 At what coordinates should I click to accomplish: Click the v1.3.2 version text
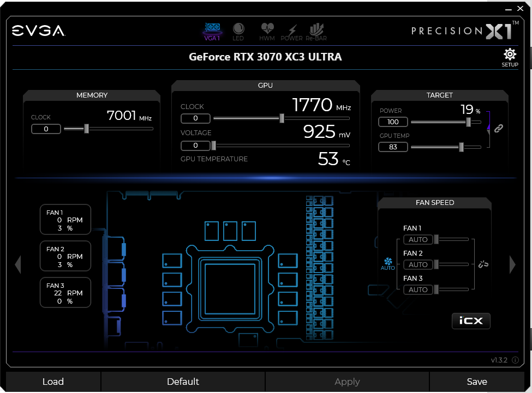click(499, 360)
